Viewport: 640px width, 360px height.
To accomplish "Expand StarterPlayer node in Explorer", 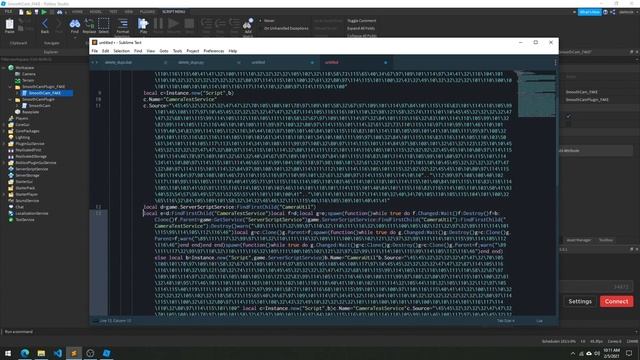I will pyautogui.click(x=4, y=194).
